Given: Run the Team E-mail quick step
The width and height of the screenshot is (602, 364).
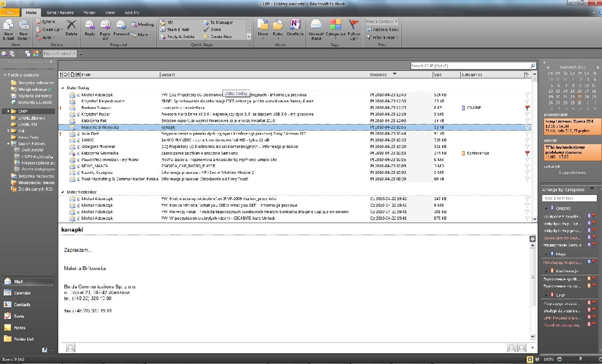Looking at the screenshot, I should tap(175, 29).
